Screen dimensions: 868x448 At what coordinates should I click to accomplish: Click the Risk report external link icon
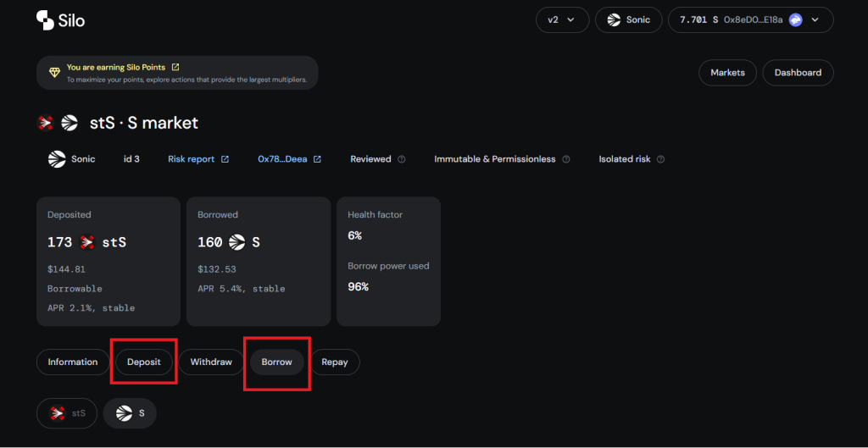225,159
